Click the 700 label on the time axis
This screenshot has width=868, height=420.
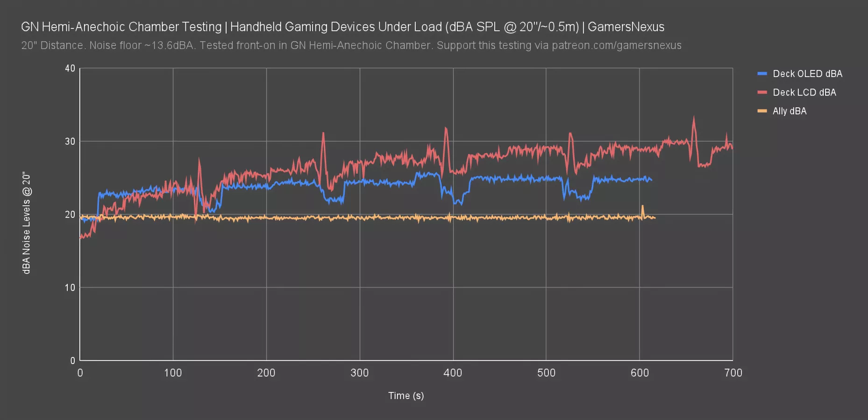[733, 373]
